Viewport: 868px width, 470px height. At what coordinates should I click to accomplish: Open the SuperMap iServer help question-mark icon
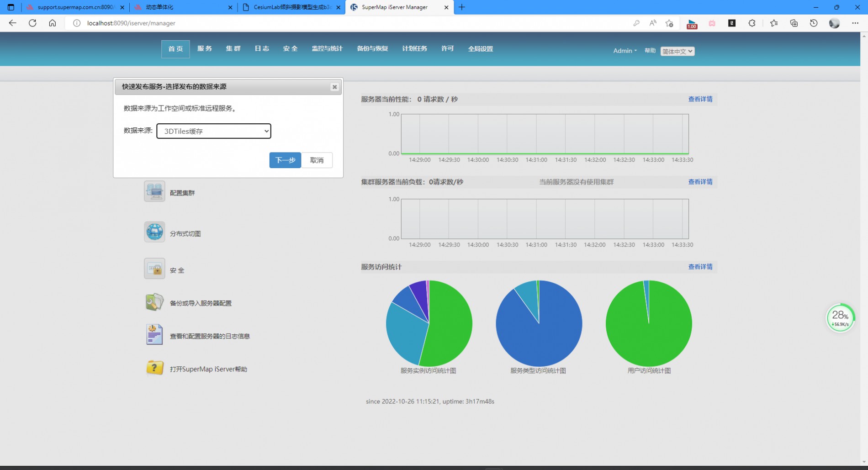[x=154, y=368]
